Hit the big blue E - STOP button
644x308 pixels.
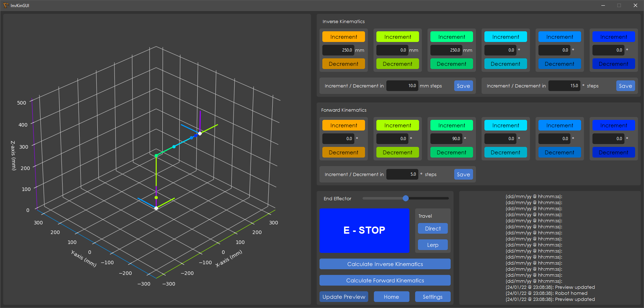pos(364,230)
